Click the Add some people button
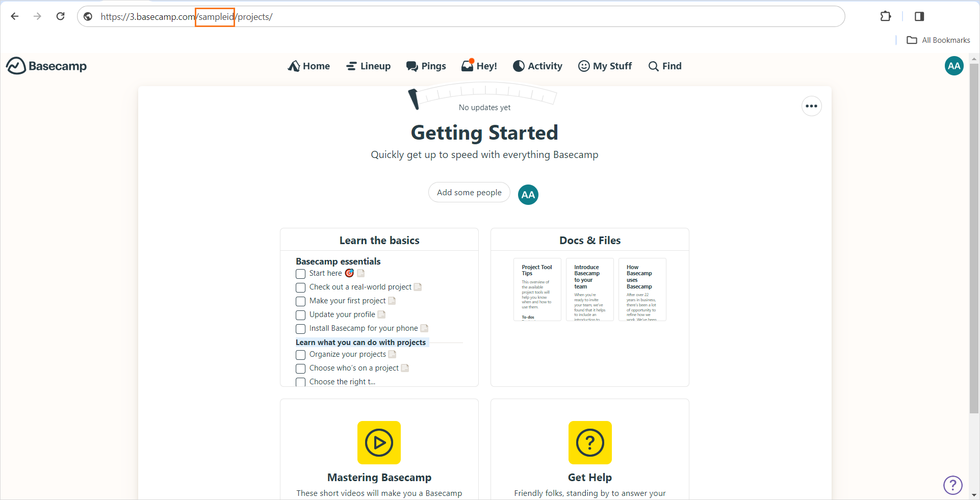Image resolution: width=980 pixels, height=500 pixels. click(x=469, y=192)
